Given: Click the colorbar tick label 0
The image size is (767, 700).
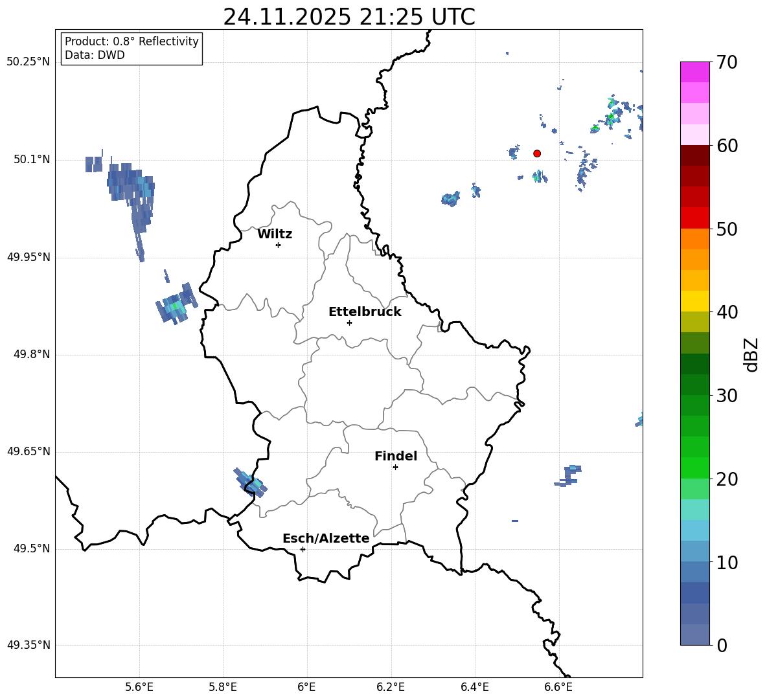Looking at the screenshot, I should [x=722, y=645].
